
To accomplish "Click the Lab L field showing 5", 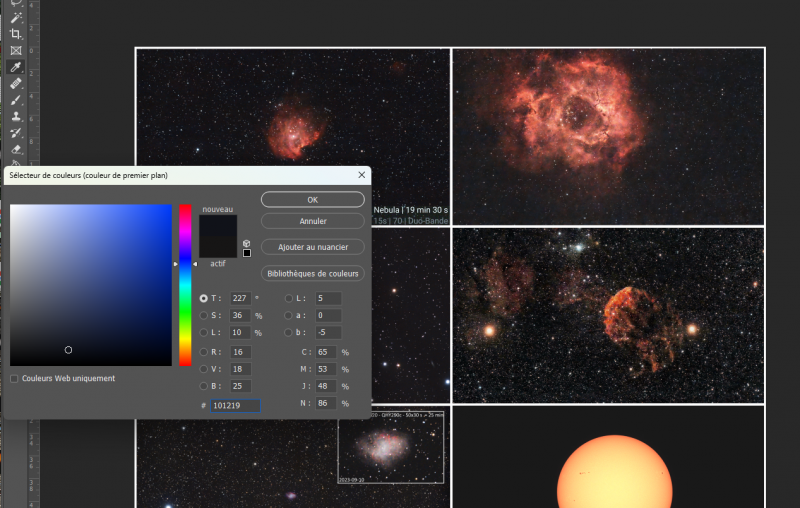I will 328,298.
